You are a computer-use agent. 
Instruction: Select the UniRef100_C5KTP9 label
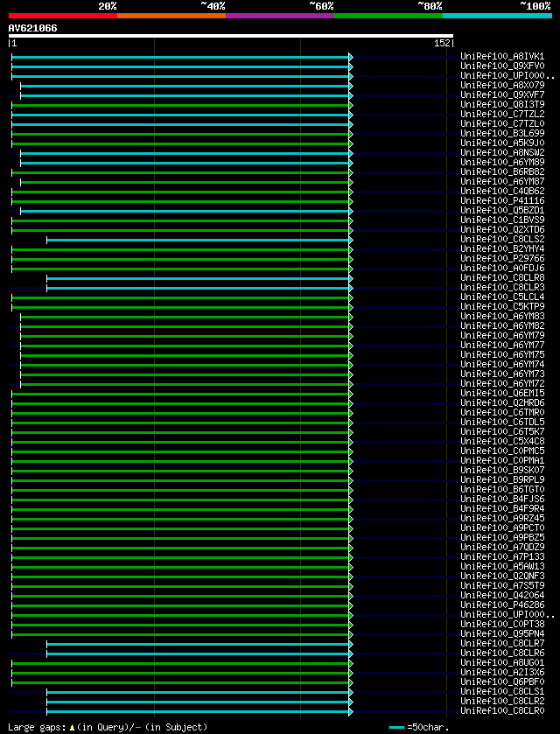coord(503,306)
